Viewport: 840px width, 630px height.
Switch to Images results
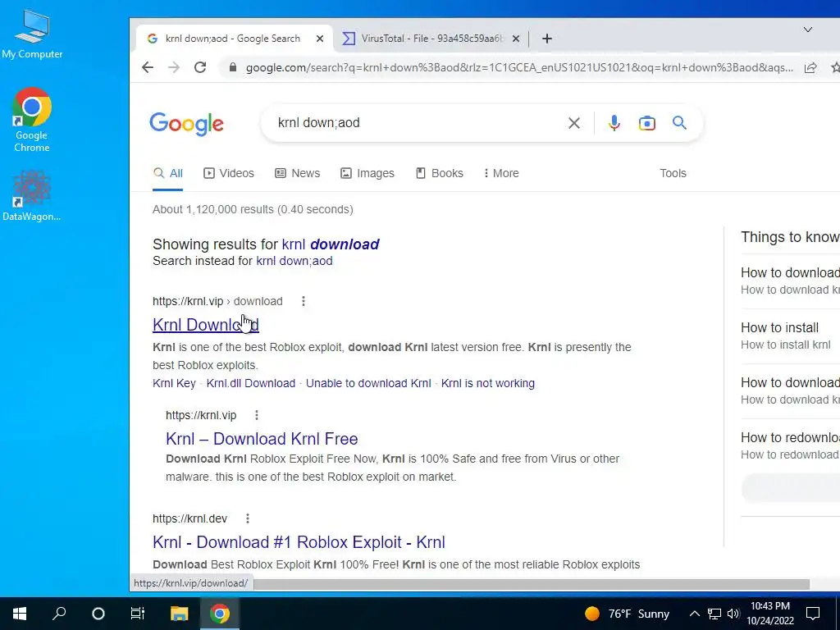tap(367, 173)
